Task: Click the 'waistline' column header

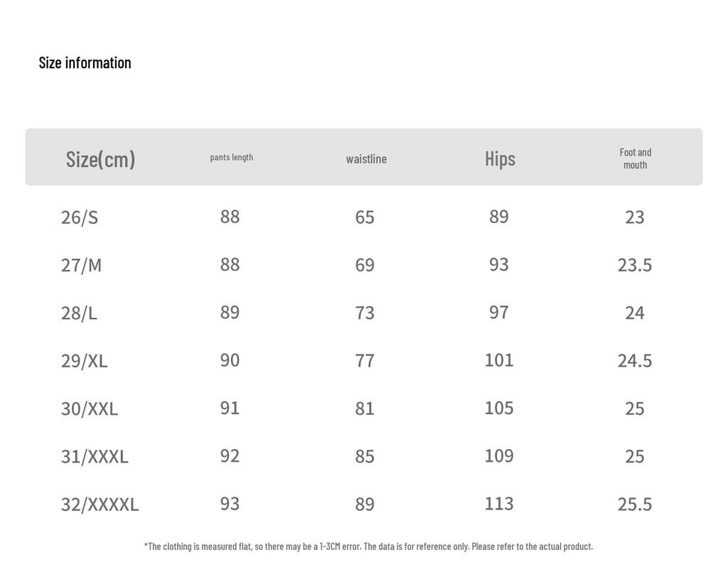Action: (366, 158)
